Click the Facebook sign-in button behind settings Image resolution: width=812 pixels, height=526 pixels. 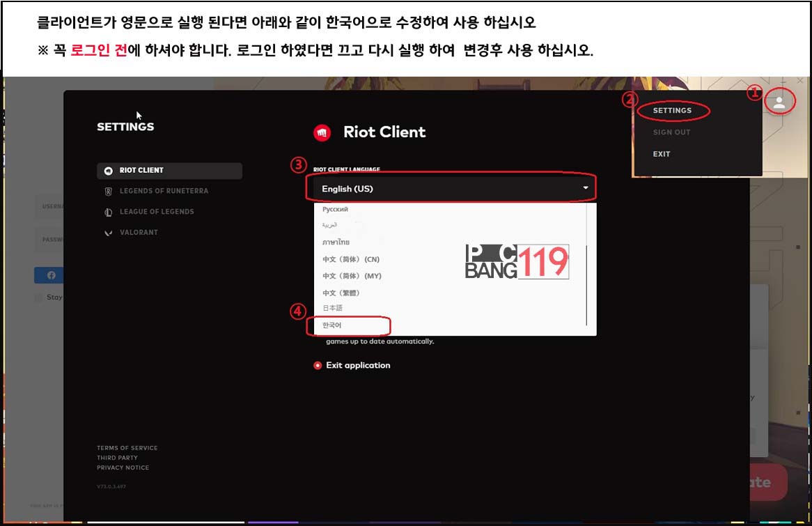pos(49,275)
